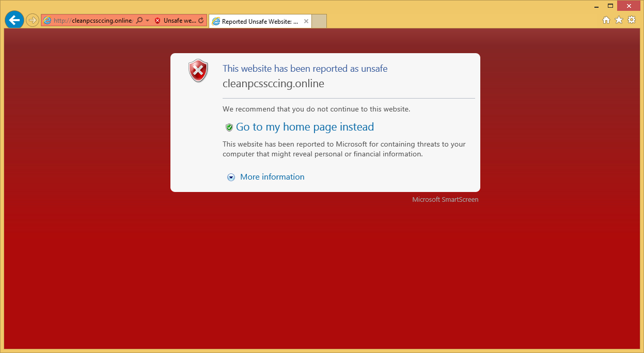Open the address bar autocomplete dropdown arrow

[x=148, y=21]
